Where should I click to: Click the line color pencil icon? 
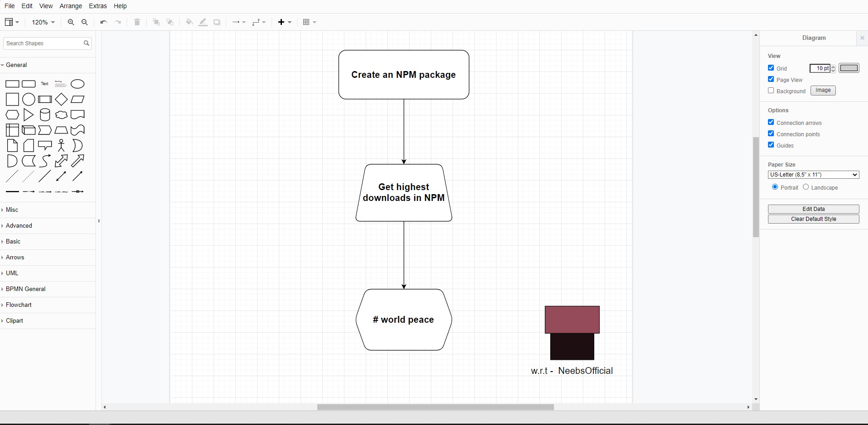tap(203, 22)
